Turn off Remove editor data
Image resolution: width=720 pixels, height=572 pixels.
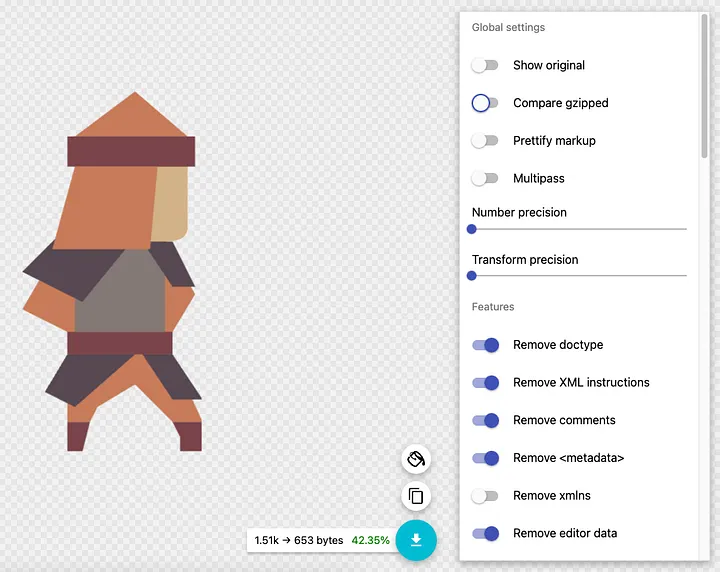tap(485, 533)
